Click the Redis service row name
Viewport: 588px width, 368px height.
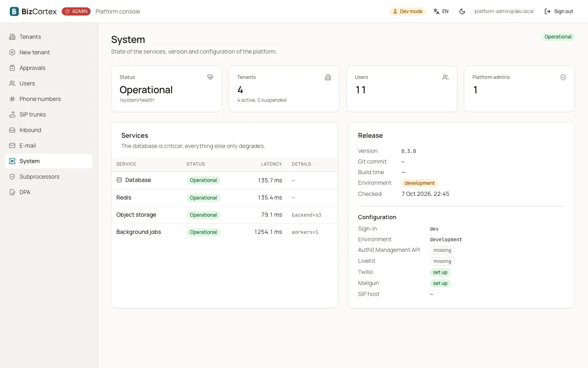tap(124, 197)
